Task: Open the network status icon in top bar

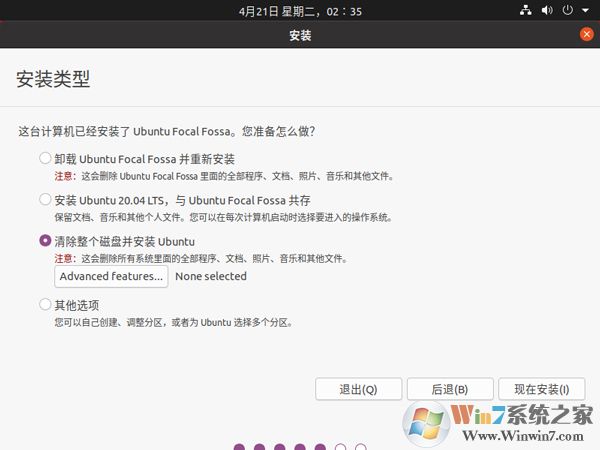Action: [525, 10]
